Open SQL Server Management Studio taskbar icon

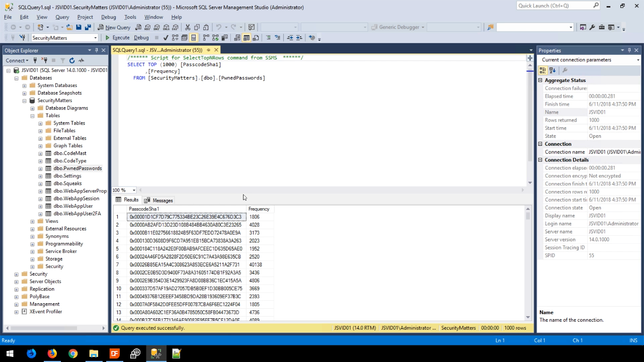click(x=156, y=353)
